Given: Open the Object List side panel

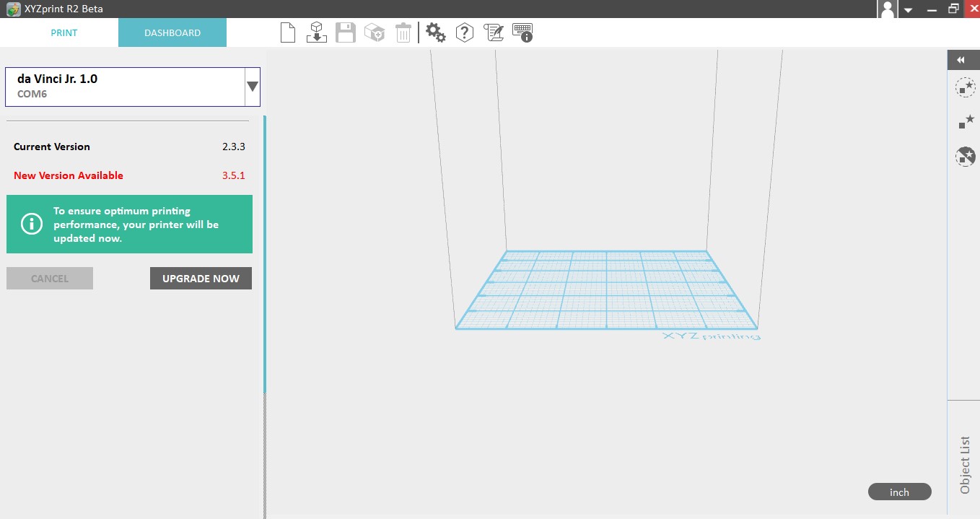Looking at the screenshot, I should tap(964, 465).
